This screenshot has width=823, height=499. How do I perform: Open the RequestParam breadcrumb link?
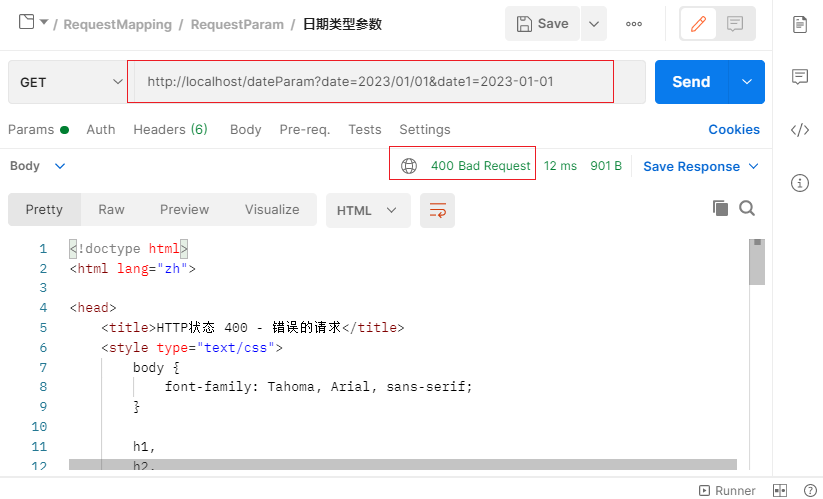pos(237,24)
